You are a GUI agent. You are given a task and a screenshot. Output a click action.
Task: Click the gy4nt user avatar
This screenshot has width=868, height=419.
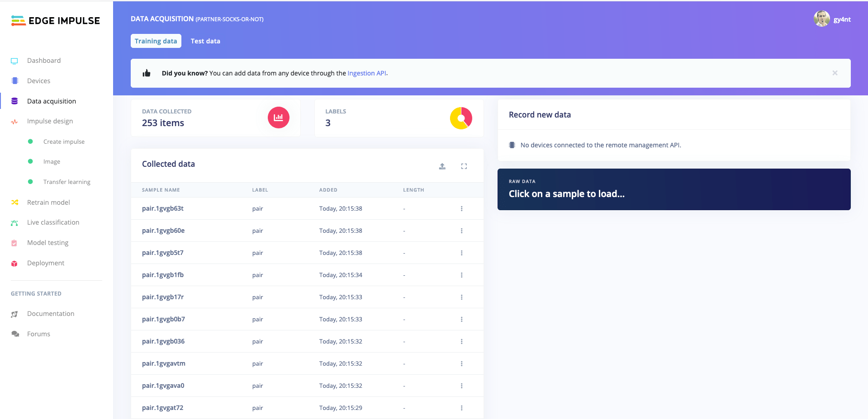(822, 19)
